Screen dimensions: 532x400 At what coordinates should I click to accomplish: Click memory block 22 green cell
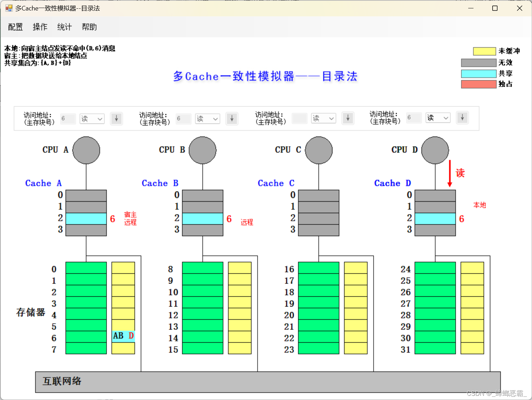pyautogui.click(x=319, y=337)
